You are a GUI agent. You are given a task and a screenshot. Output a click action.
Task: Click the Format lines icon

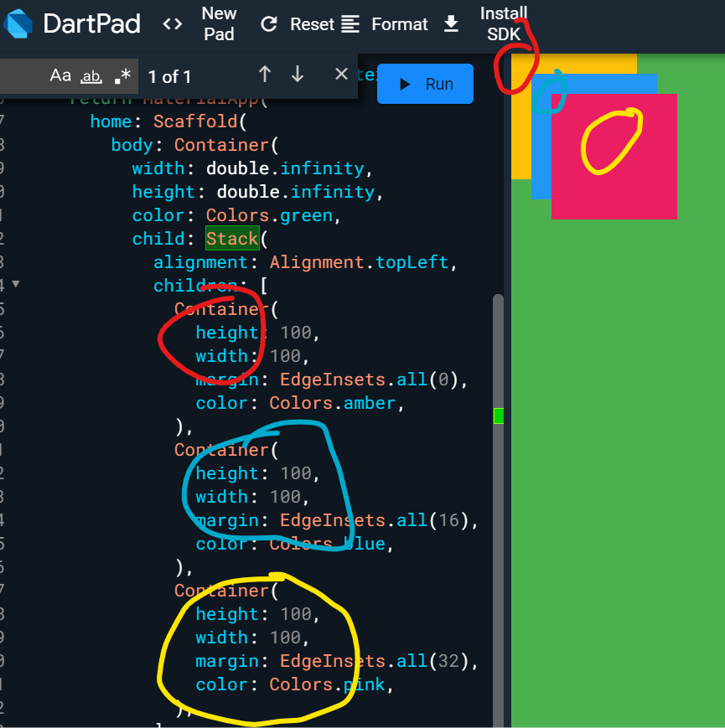(x=350, y=24)
